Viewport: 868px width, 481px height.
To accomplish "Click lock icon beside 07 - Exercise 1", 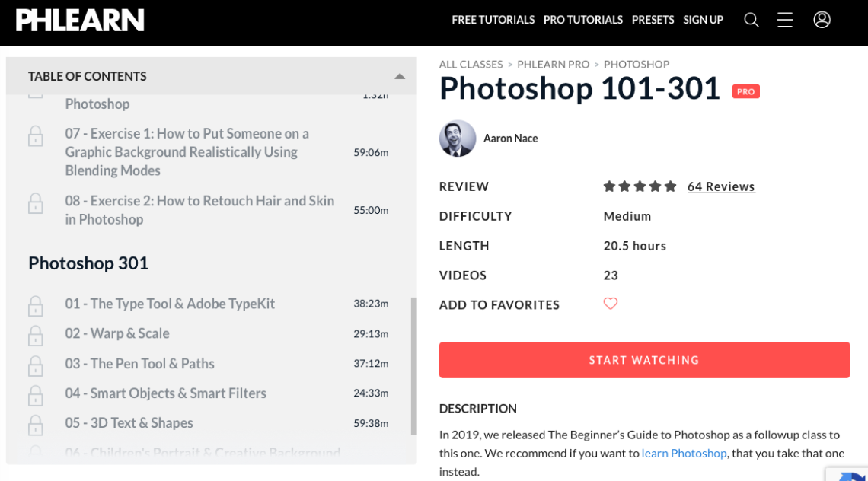I will click(36, 136).
